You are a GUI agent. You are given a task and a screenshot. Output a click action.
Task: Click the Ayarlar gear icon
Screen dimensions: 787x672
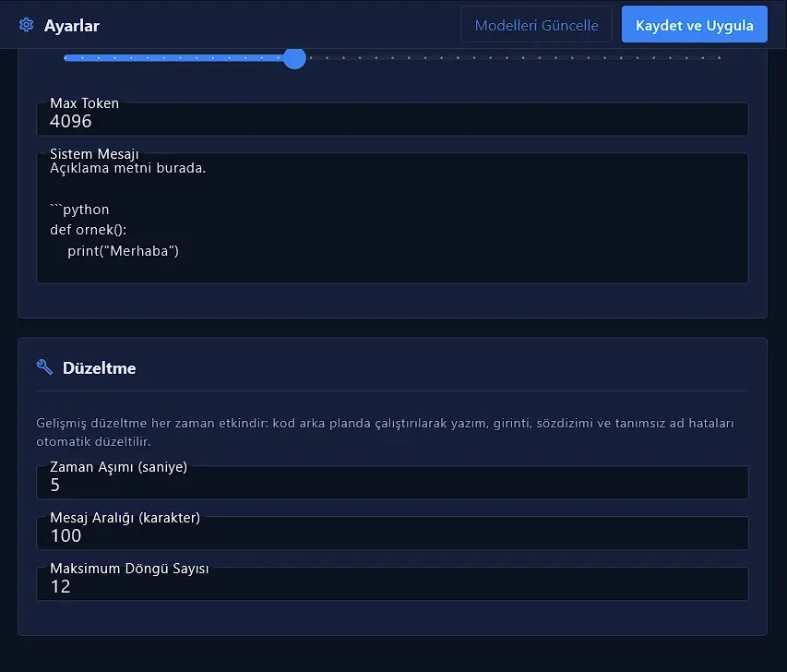[x=26, y=25]
